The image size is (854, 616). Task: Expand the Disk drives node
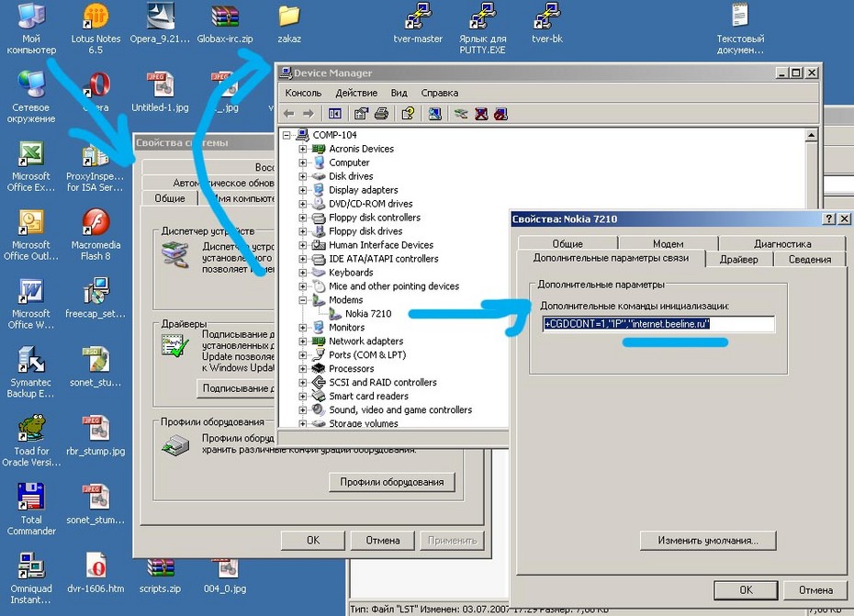[x=302, y=176]
